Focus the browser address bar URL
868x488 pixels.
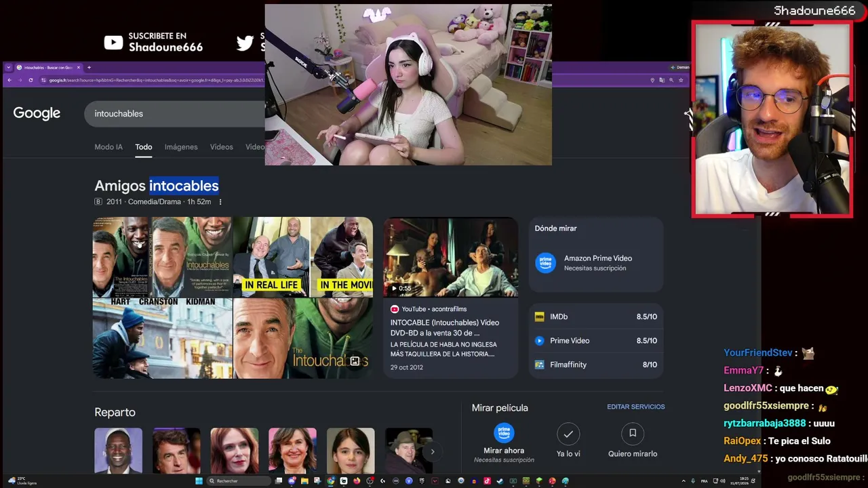tap(156, 80)
